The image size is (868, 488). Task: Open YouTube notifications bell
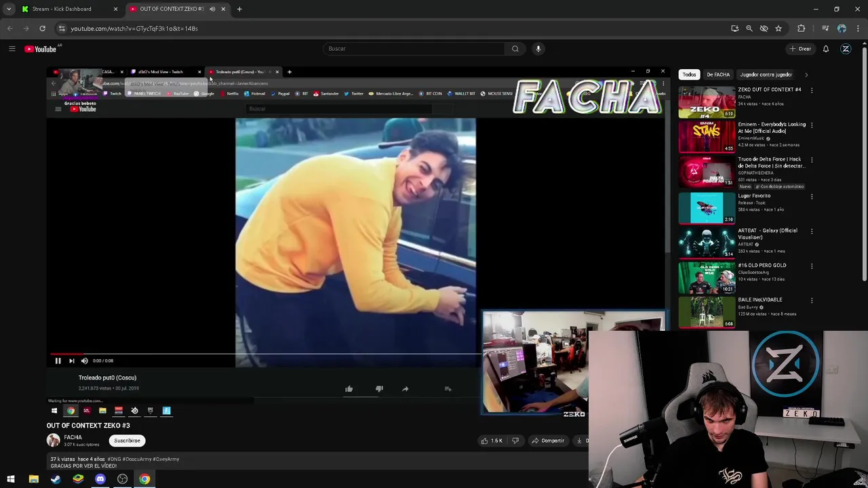(826, 49)
